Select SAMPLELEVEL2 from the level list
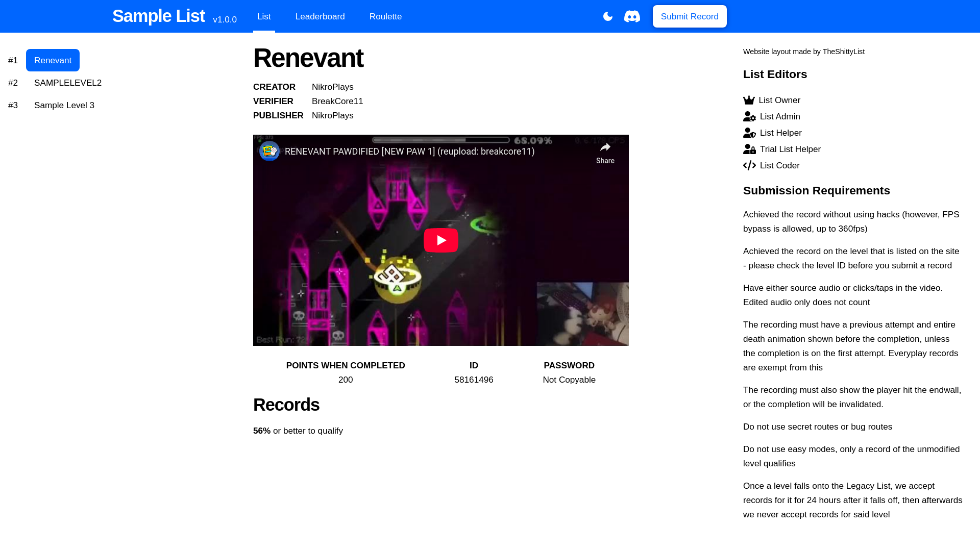 coord(68,83)
